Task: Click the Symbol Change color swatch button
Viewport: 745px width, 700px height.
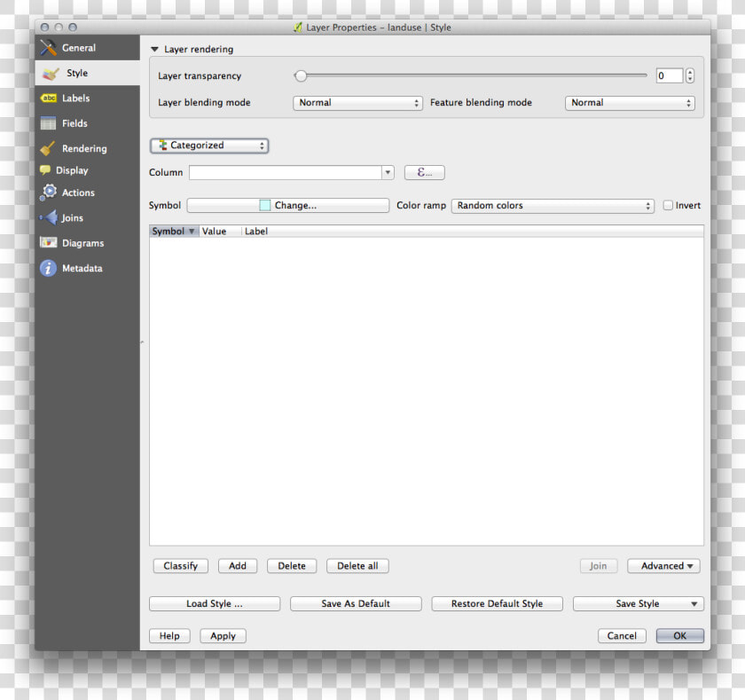Action: [288, 205]
